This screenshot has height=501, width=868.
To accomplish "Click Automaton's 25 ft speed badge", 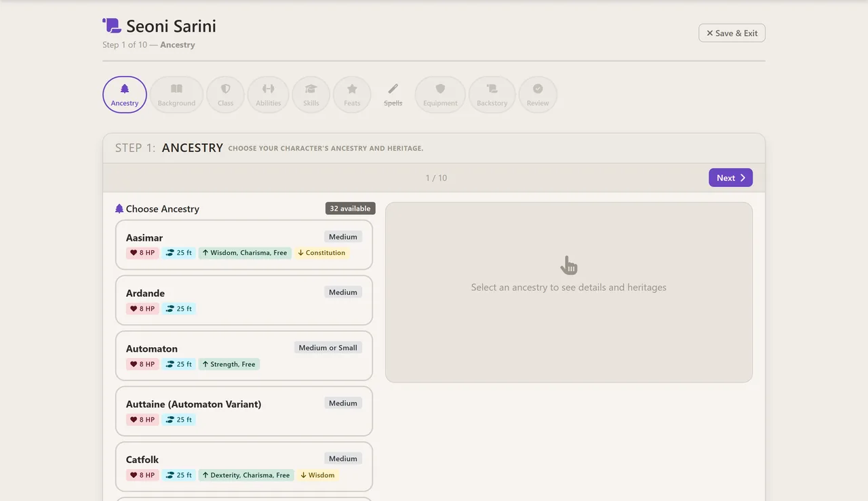I will [x=179, y=364].
